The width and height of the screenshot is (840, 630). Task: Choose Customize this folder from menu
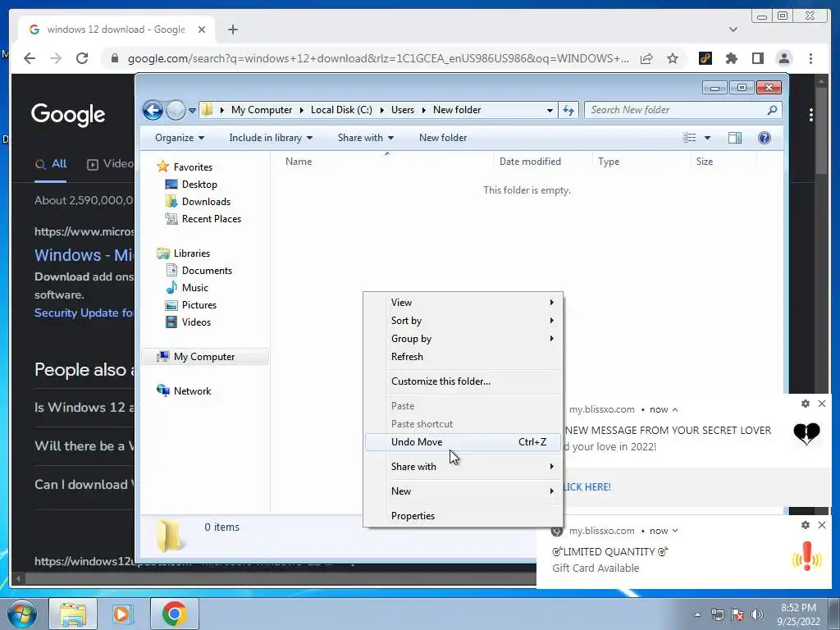[x=463, y=381]
